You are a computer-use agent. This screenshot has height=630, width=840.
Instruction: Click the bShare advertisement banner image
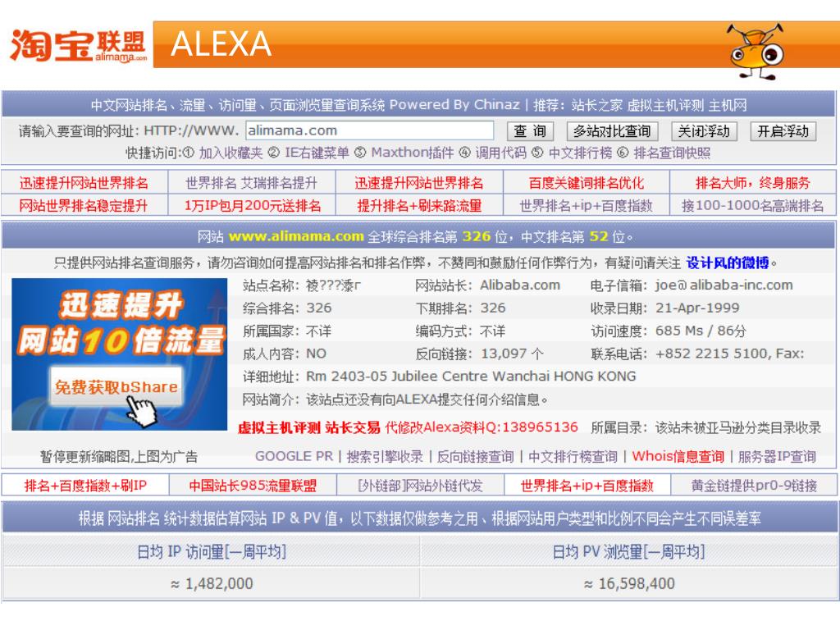click(x=120, y=354)
